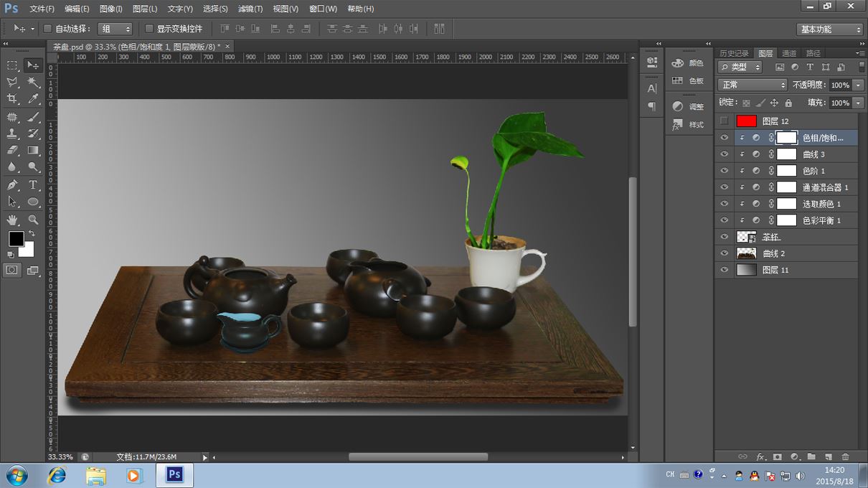
Task: Open the blend mode dropdown 正常
Action: coord(752,85)
